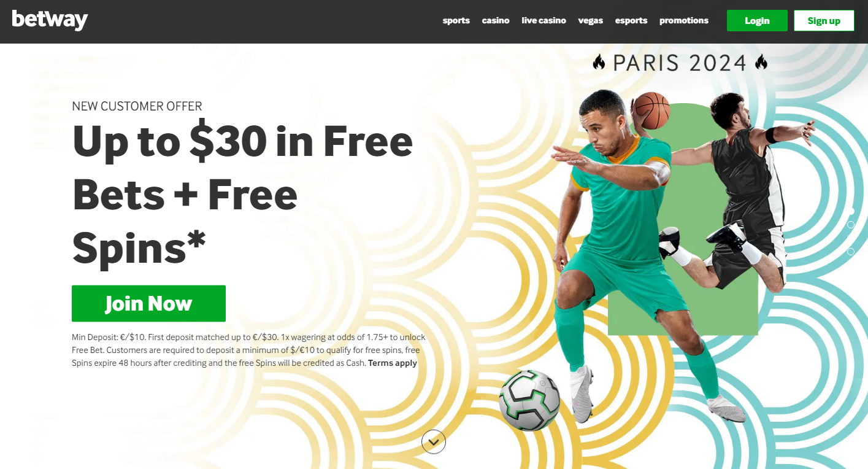The height and width of the screenshot is (469, 868).
Task: Click the PARIS 2024 banner text
Action: (680, 63)
